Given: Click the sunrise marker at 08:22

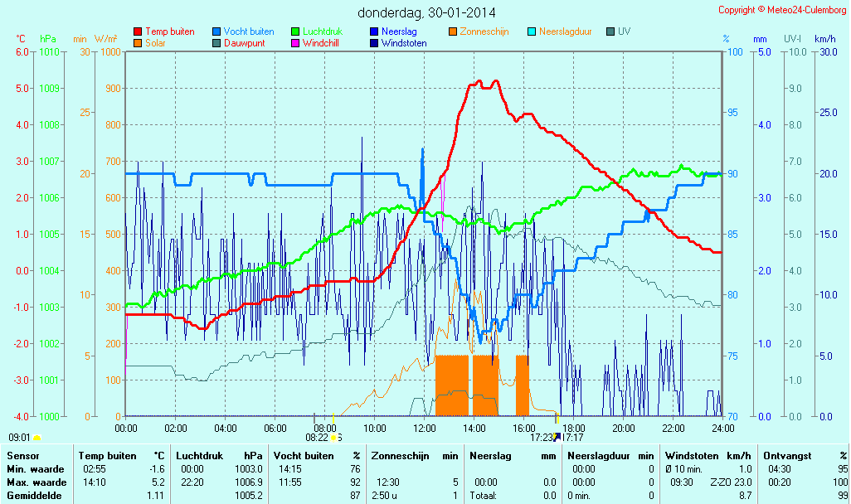Looking at the screenshot, I should 334,437.
